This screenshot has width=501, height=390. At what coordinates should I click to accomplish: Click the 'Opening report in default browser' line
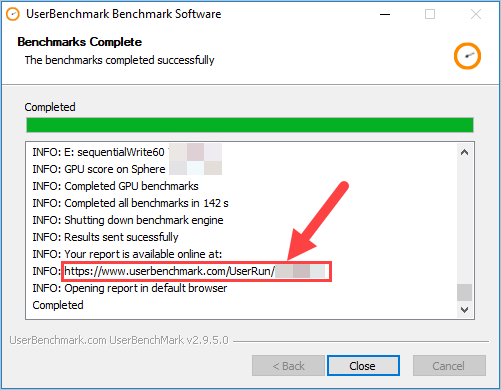(x=130, y=288)
